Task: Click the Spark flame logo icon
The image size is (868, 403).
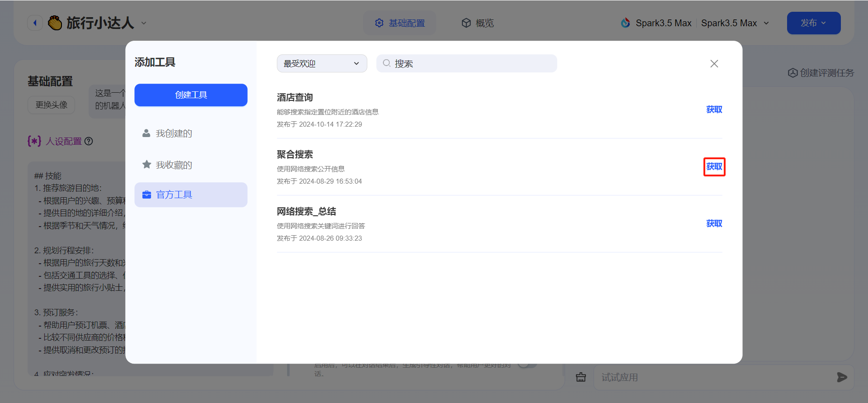Action: pyautogui.click(x=626, y=23)
